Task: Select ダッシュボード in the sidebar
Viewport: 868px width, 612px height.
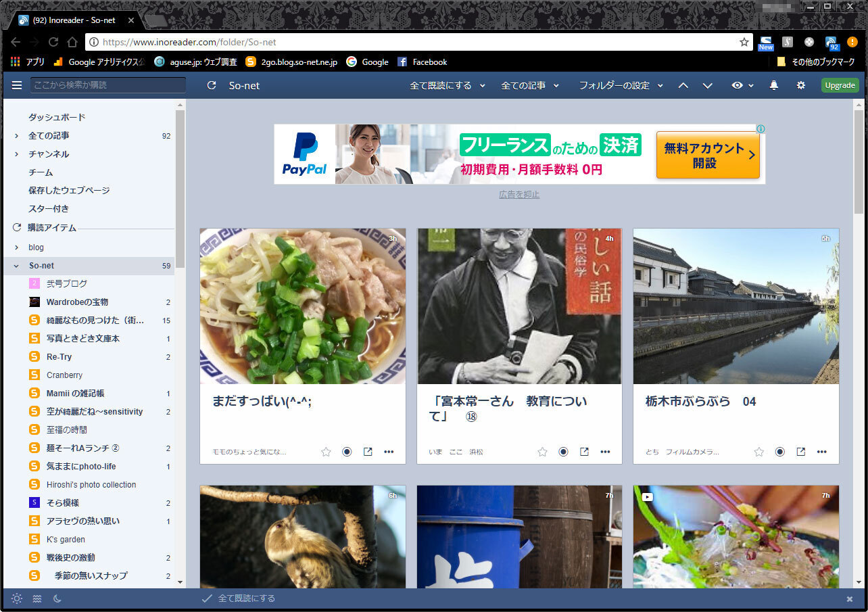Action: [x=57, y=117]
